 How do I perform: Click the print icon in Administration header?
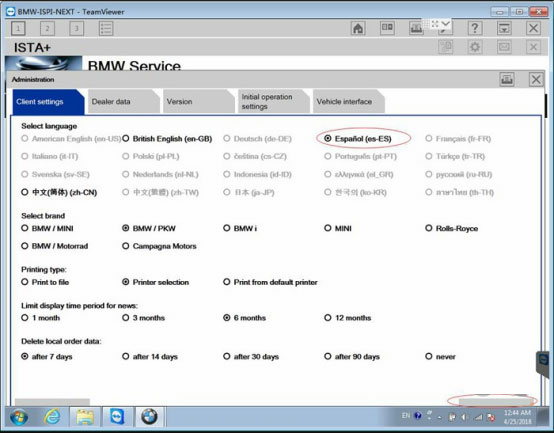[x=507, y=79]
